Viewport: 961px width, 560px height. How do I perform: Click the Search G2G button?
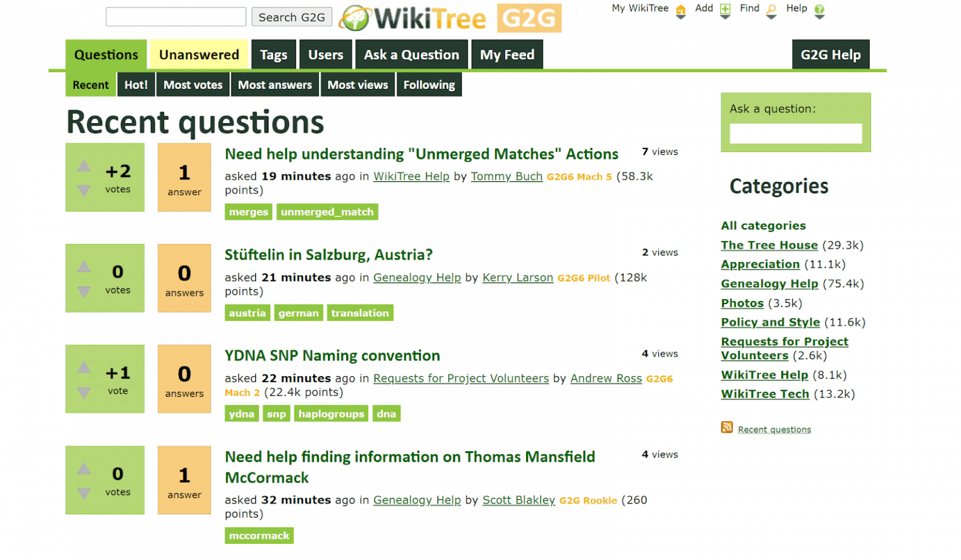(x=292, y=17)
